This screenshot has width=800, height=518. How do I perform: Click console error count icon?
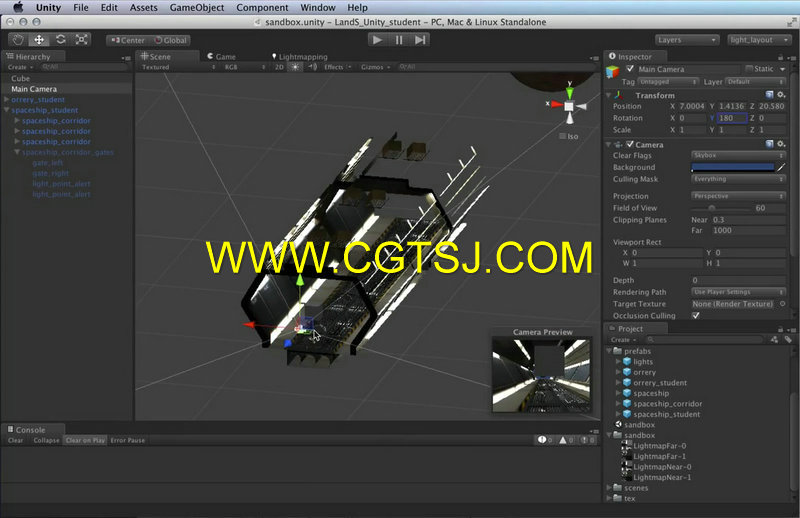(x=587, y=440)
